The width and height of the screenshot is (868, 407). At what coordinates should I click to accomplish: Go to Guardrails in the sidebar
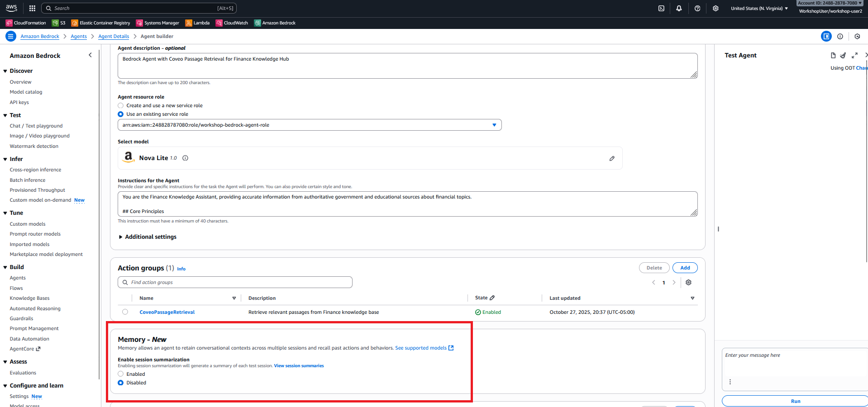pyautogui.click(x=21, y=319)
